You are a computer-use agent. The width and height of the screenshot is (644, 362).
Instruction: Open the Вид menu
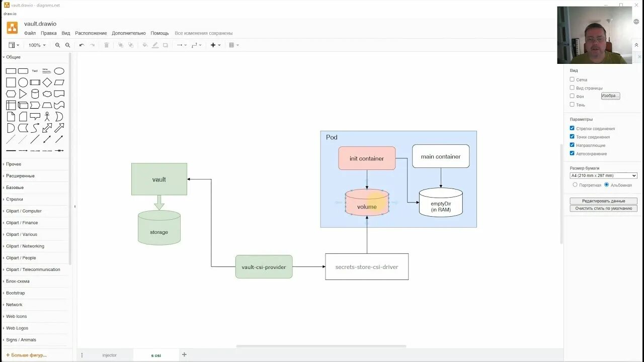point(66,33)
